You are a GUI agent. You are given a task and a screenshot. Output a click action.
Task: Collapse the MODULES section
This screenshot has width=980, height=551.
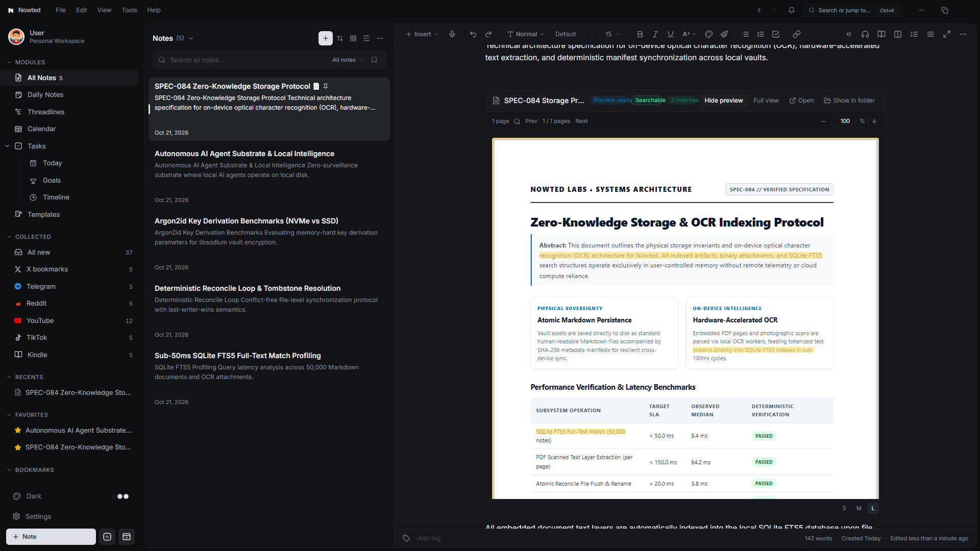pos(9,62)
